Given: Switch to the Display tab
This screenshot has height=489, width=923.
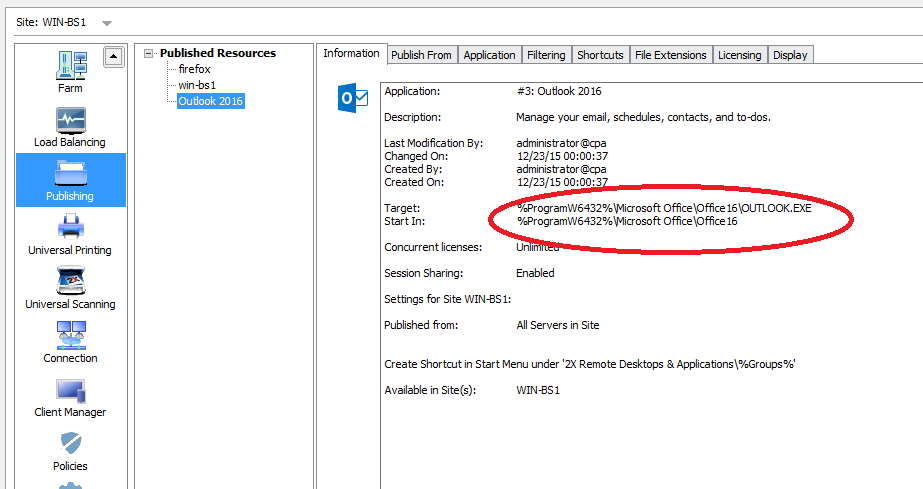Looking at the screenshot, I should click(790, 55).
